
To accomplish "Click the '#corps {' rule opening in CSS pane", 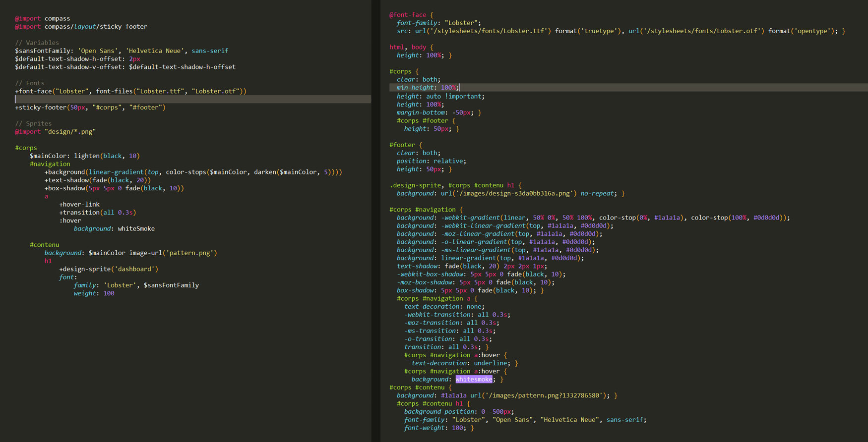I will [x=404, y=71].
